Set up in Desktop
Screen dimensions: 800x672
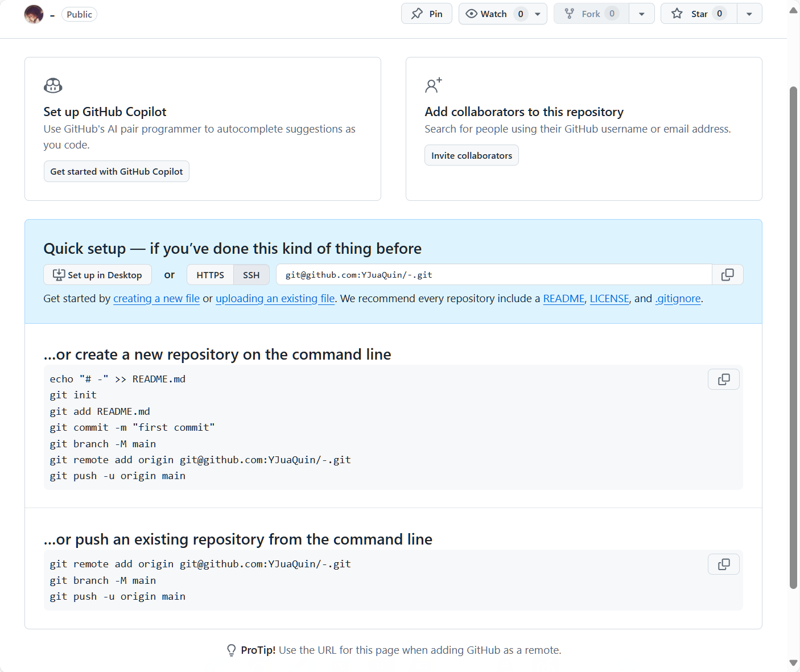coord(97,275)
